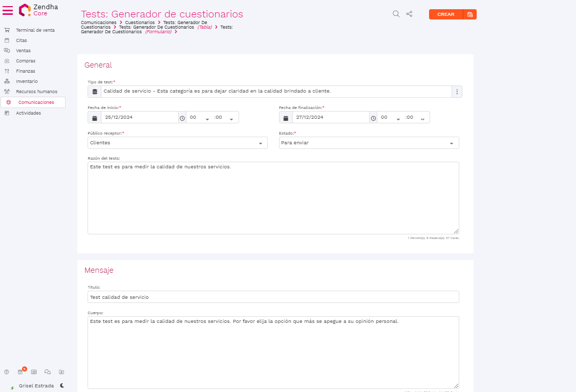Open the hamburger main menu

8,10
